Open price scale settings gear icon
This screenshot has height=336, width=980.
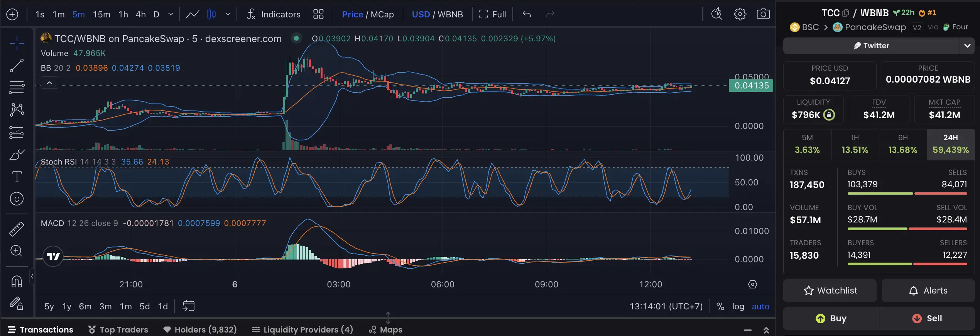[x=752, y=285]
